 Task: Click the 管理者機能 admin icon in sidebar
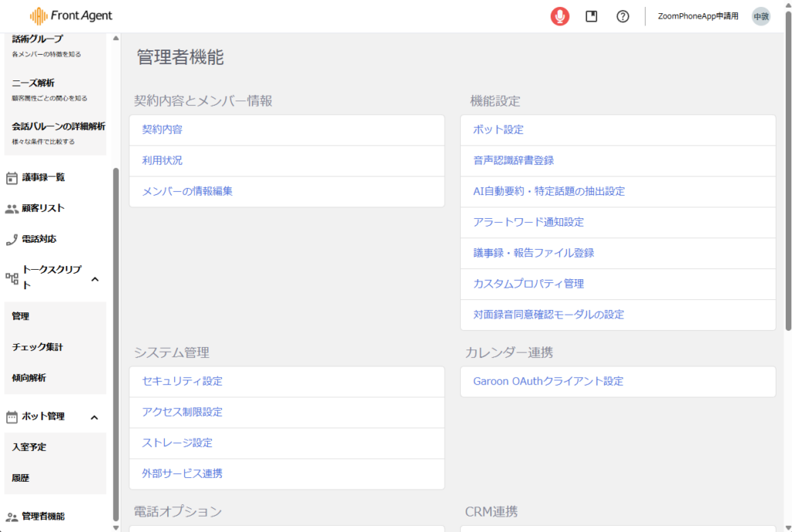click(12, 517)
